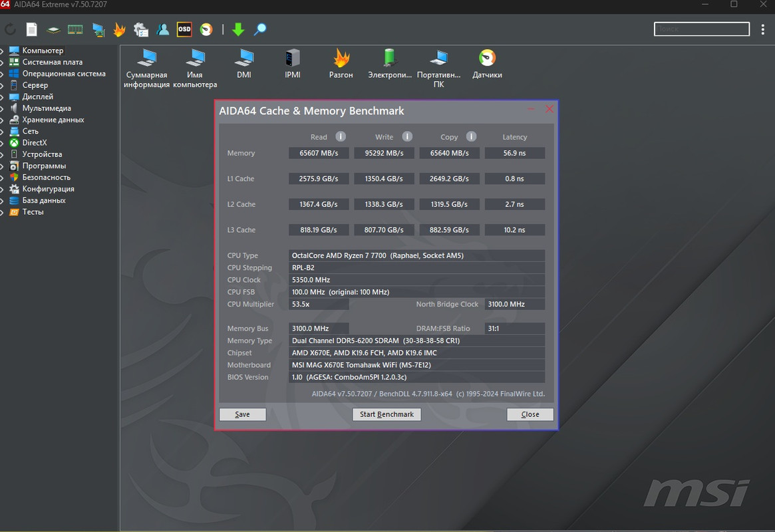Select Дисплей tree item
775x532 pixels.
(x=37, y=96)
